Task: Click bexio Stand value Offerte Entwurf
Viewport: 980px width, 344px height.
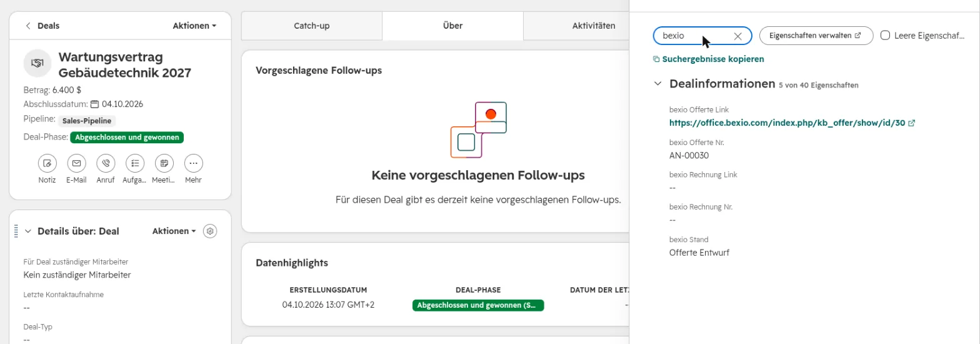Action: coord(699,253)
